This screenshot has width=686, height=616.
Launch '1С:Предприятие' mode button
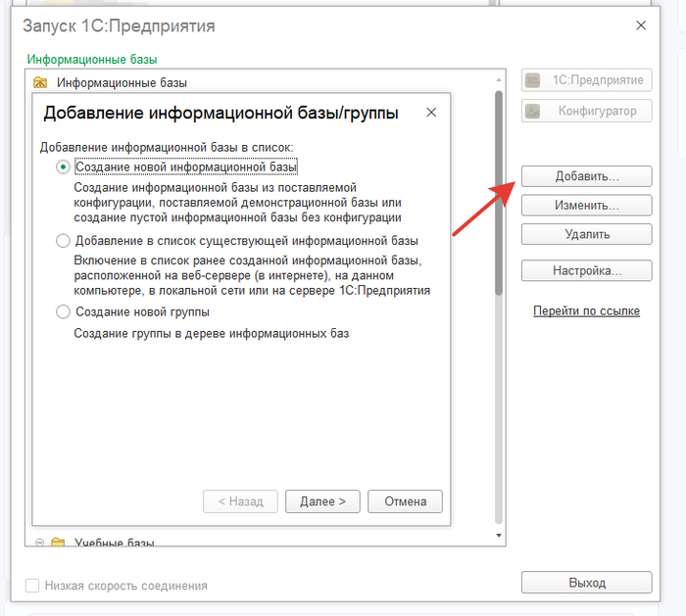(587, 80)
